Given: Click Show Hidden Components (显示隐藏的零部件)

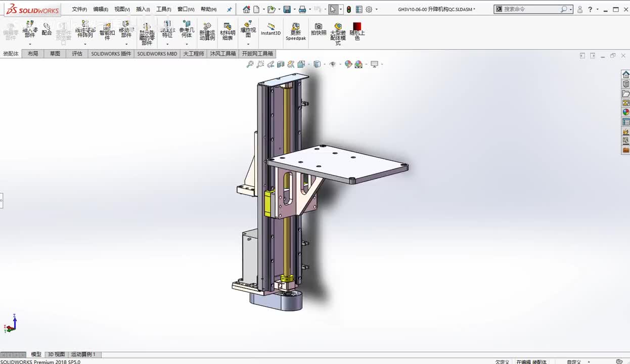Looking at the screenshot, I should pyautogui.click(x=147, y=33).
